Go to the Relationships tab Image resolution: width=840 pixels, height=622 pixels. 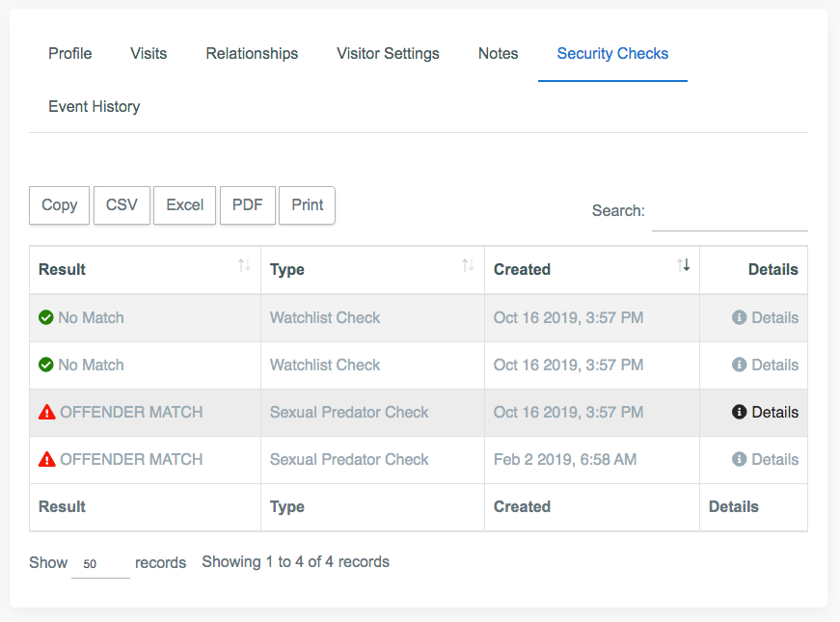pos(252,54)
